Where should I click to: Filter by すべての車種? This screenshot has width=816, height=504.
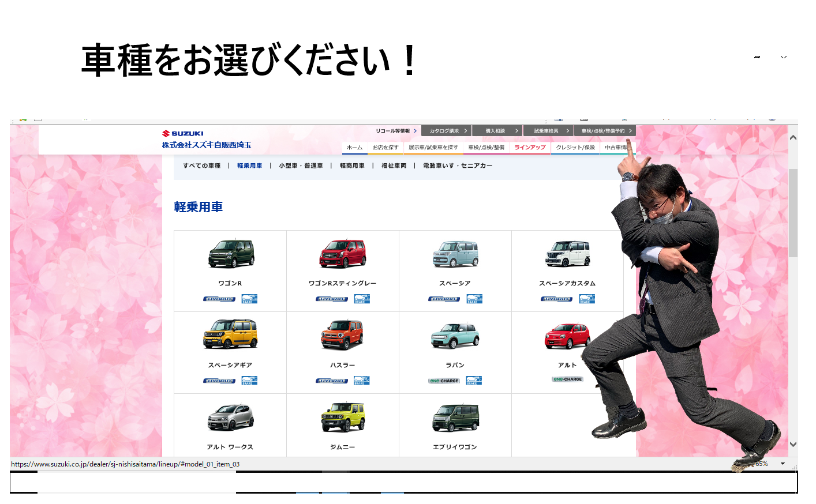[202, 166]
